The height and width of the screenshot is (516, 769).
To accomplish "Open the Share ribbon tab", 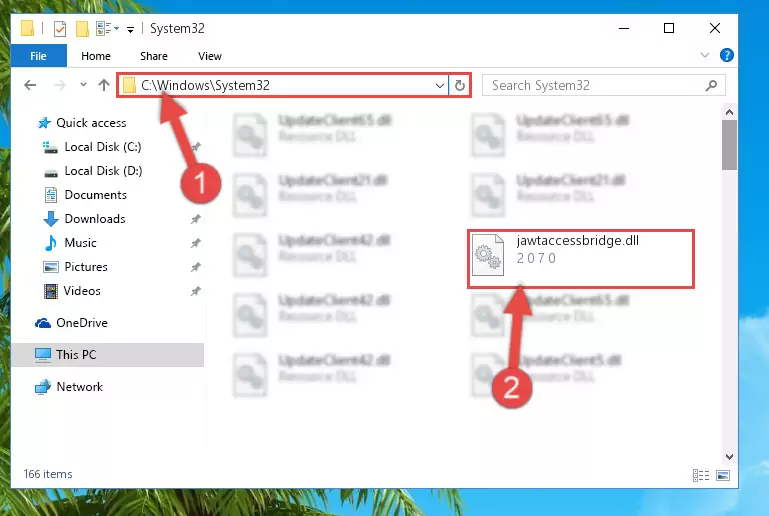I will pyautogui.click(x=154, y=56).
